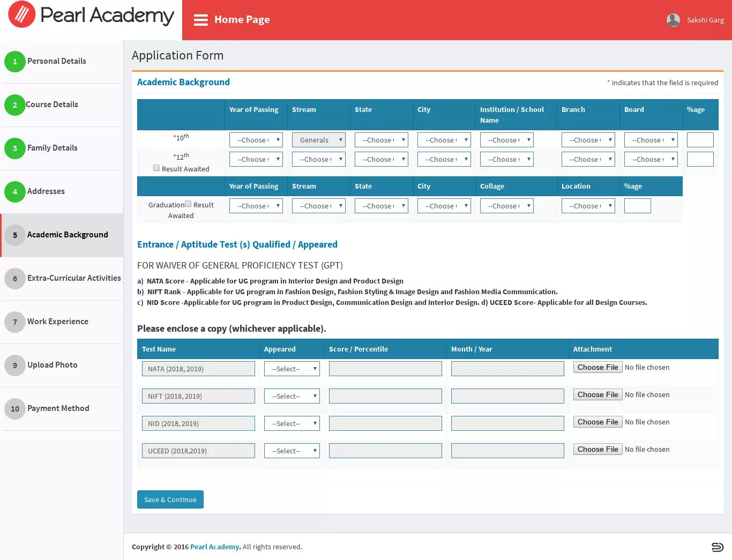Open Sakshi Garg user avatar
The width and height of the screenshot is (732, 560).
pyautogui.click(x=673, y=20)
